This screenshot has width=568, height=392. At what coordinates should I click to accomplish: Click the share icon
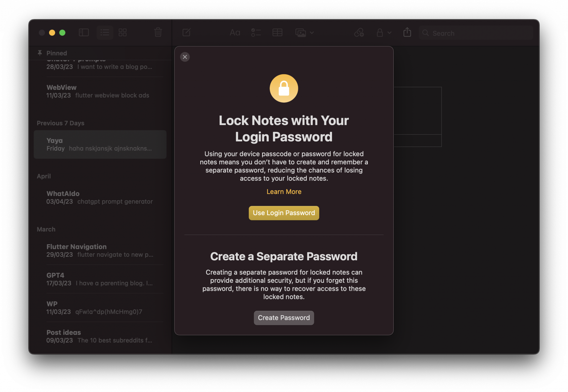(x=407, y=32)
